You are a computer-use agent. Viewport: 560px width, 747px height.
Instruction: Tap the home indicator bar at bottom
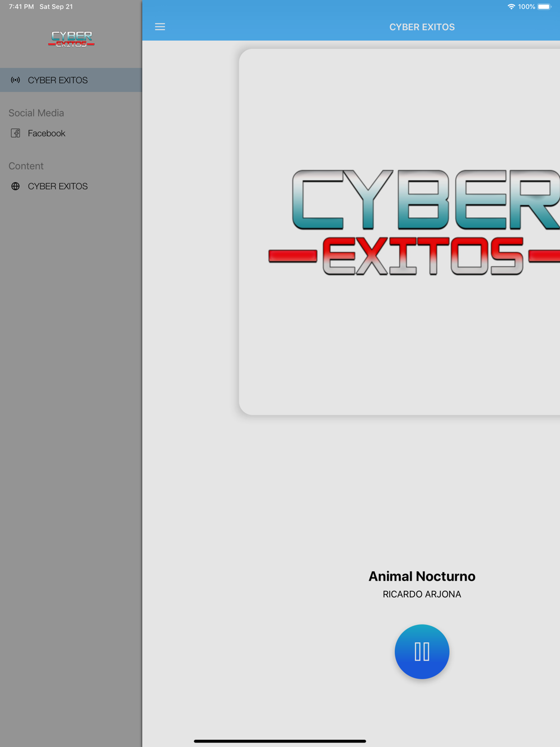coord(280,741)
